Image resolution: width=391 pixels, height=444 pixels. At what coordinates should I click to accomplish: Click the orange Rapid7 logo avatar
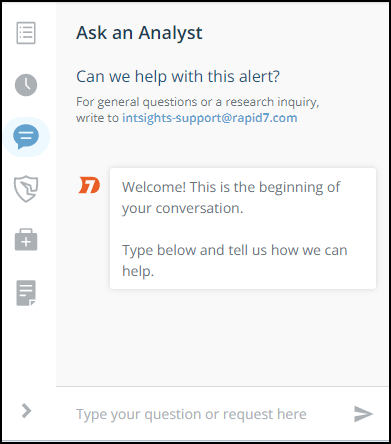coord(89,186)
